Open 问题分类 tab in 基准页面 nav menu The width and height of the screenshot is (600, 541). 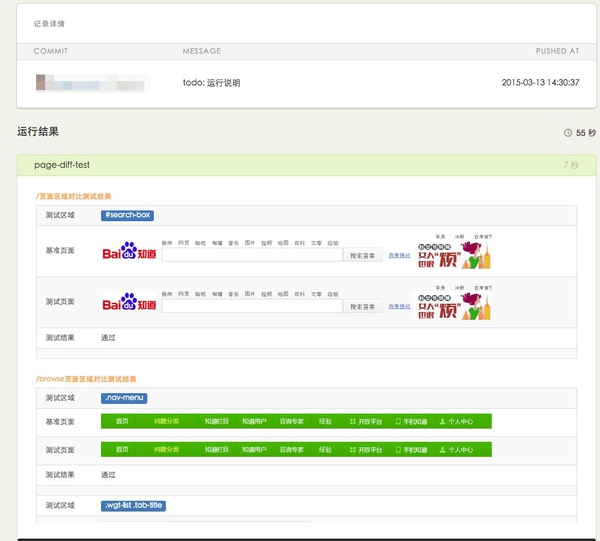(166, 422)
